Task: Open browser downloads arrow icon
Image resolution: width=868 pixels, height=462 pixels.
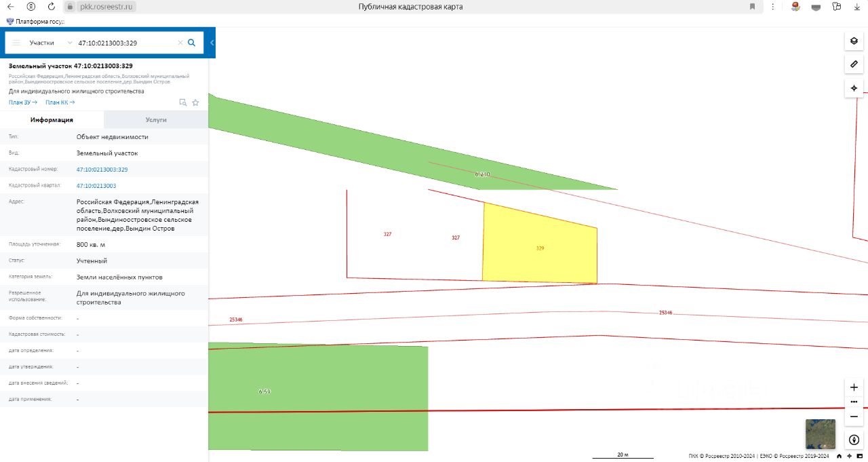Action: click(x=856, y=6)
